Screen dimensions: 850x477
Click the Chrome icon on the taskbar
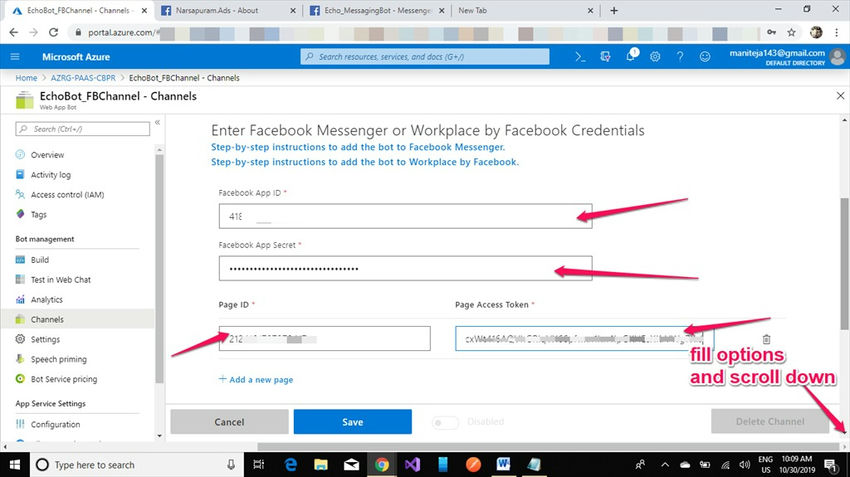[382, 465]
